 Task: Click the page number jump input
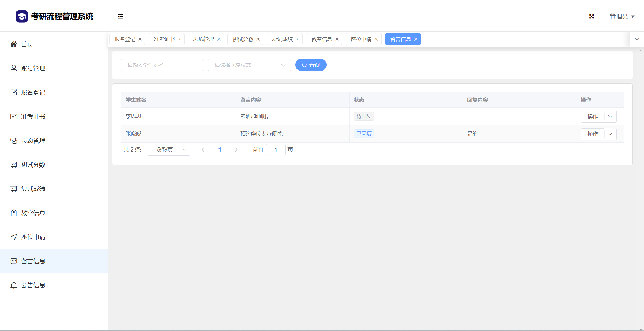point(276,150)
